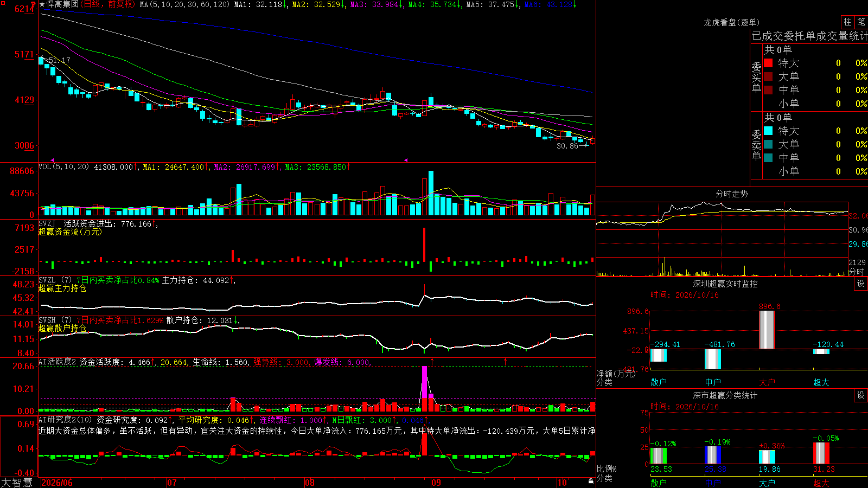Click the first red up-arrow signal in AI活跃度 panel
868x488 pixels.
pos(432,361)
